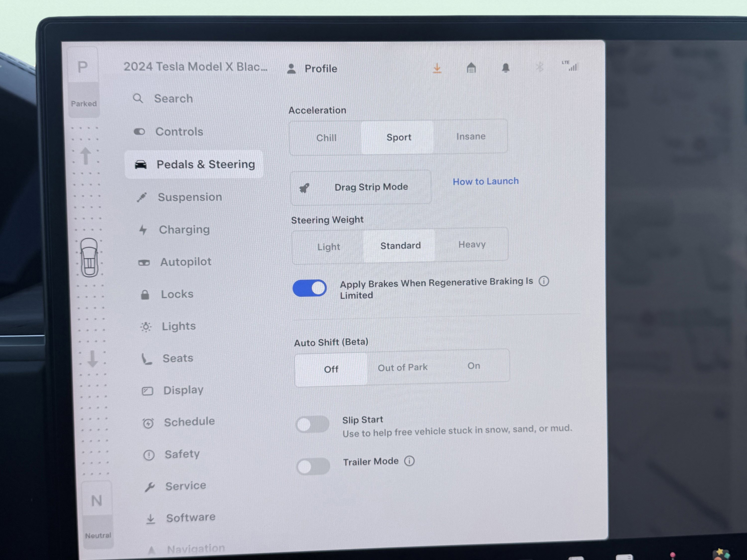Tap the car outline on the gear strip
Viewport: 747px width, 560px height.
pos(89,257)
